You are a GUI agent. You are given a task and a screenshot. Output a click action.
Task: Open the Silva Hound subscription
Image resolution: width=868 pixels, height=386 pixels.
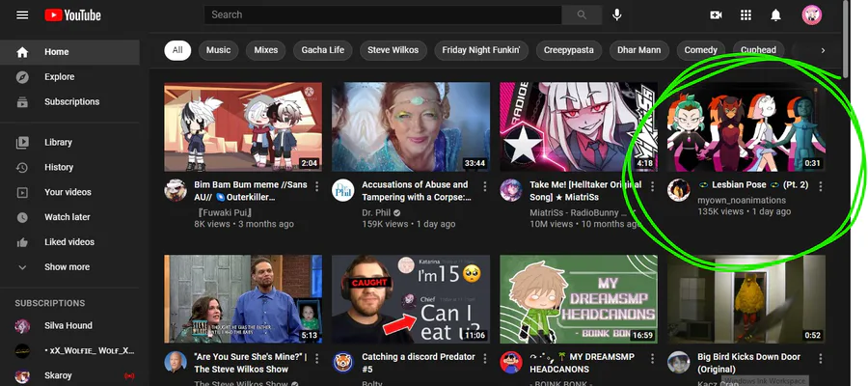pos(69,325)
